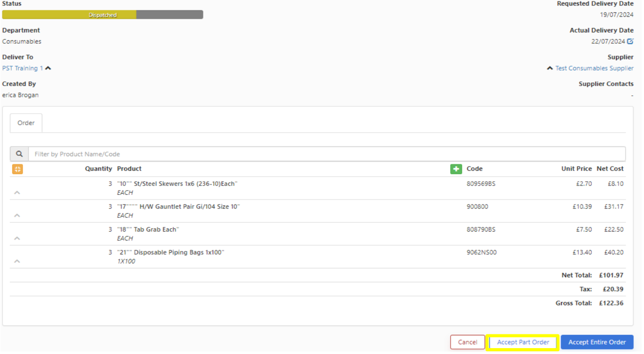The width and height of the screenshot is (644, 354).
Task: Click the Product column header
Action: [x=129, y=169]
